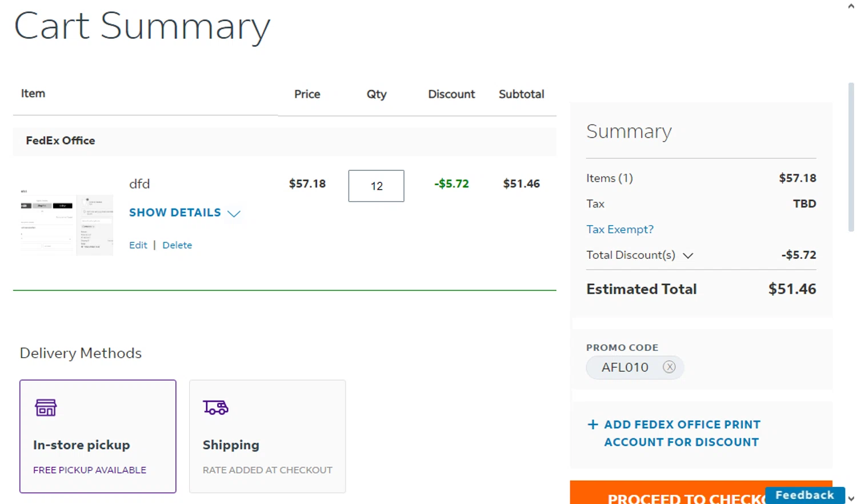
Task: Click the Cart Summary heading
Action: (142, 26)
